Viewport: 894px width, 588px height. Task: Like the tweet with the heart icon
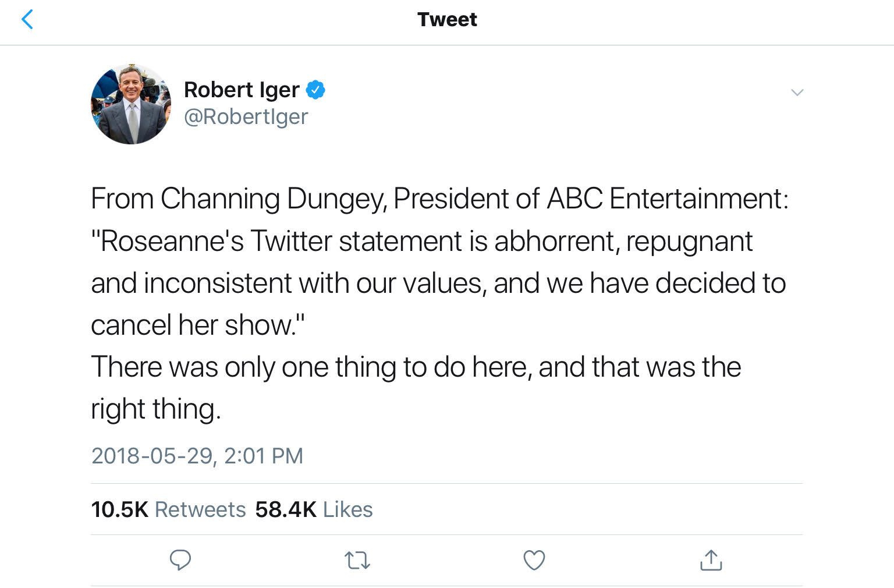[534, 560]
